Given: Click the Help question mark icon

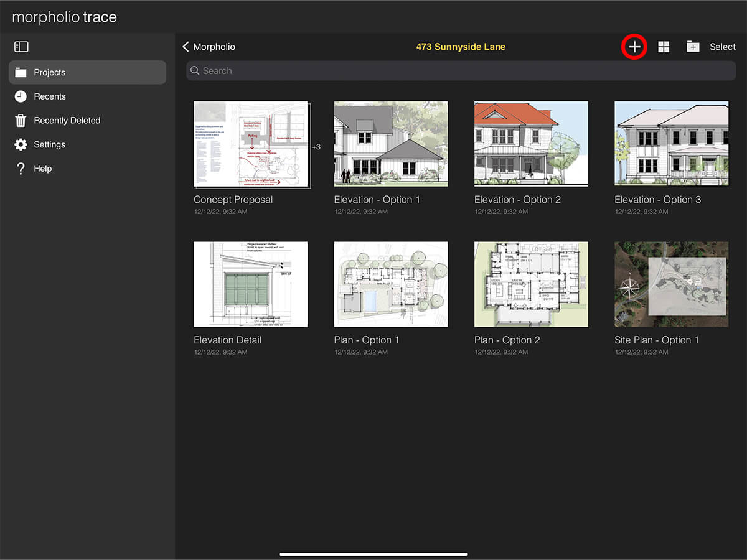Looking at the screenshot, I should [x=21, y=169].
